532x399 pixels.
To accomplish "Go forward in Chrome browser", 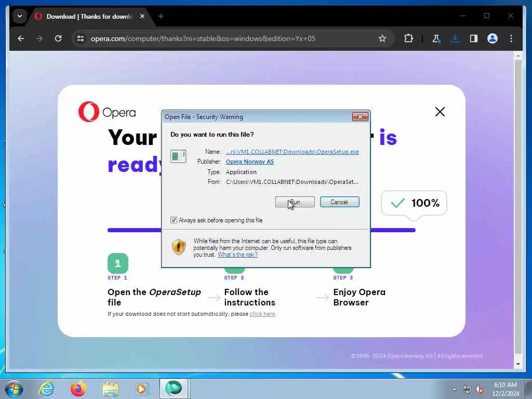I will click(39, 38).
